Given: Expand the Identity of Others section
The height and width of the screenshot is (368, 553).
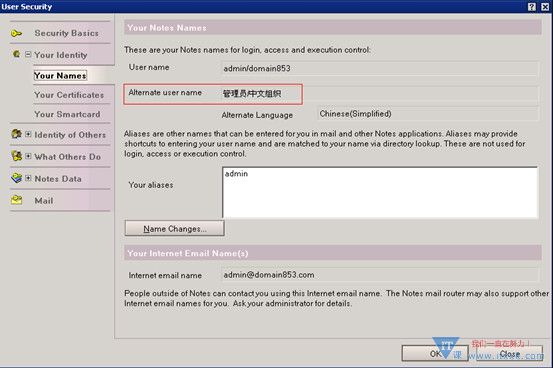Looking at the screenshot, I should coord(28,134).
